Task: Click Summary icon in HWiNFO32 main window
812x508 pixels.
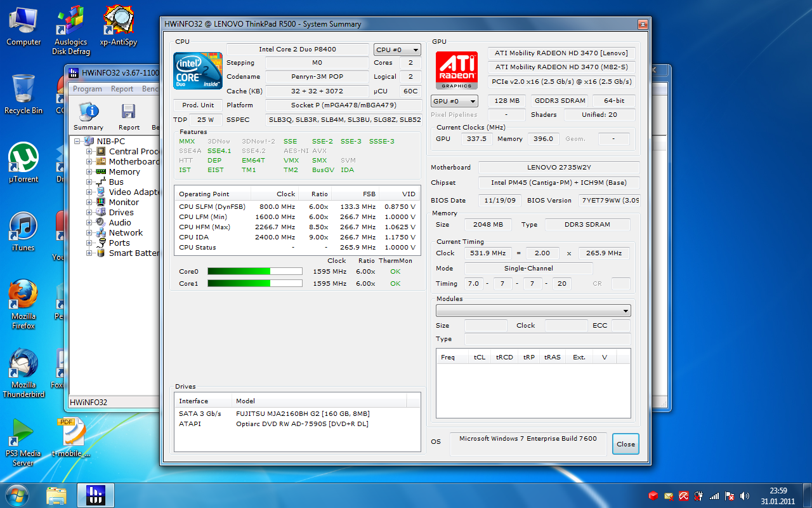Action: (x=88, y=112)
